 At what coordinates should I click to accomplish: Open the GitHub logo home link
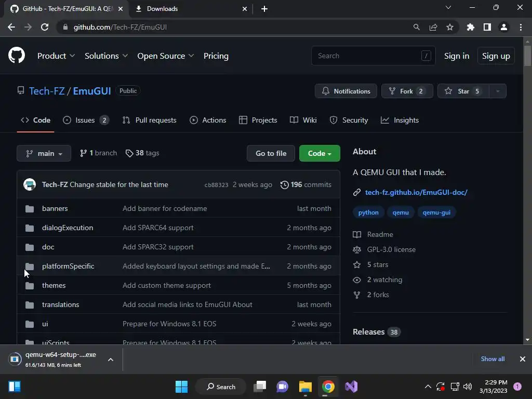click(17, 56)
